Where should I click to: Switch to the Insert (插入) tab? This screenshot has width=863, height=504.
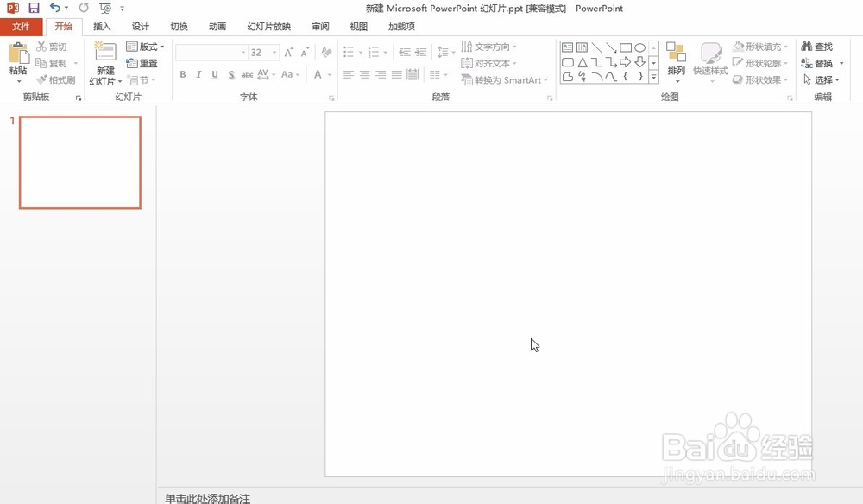pyautogui.click(x=102, y=27)
